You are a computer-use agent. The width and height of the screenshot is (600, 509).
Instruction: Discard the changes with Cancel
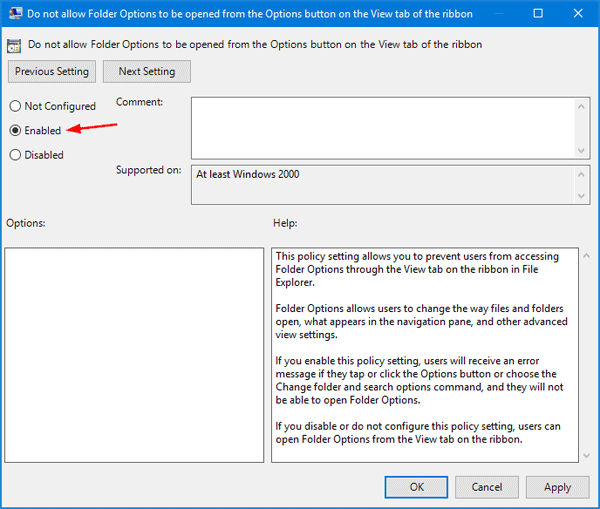click(487, 487)
